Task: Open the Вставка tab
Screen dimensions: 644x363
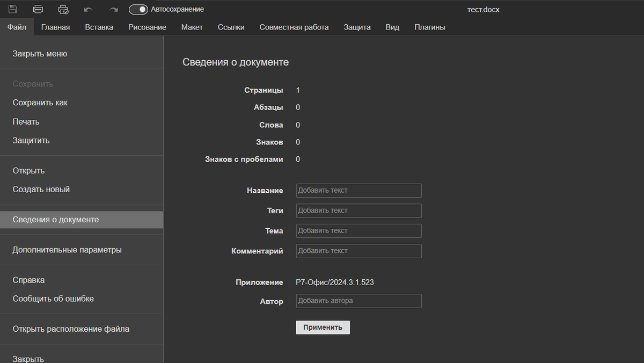Action: pyautogui.click(x=99, y=27)
